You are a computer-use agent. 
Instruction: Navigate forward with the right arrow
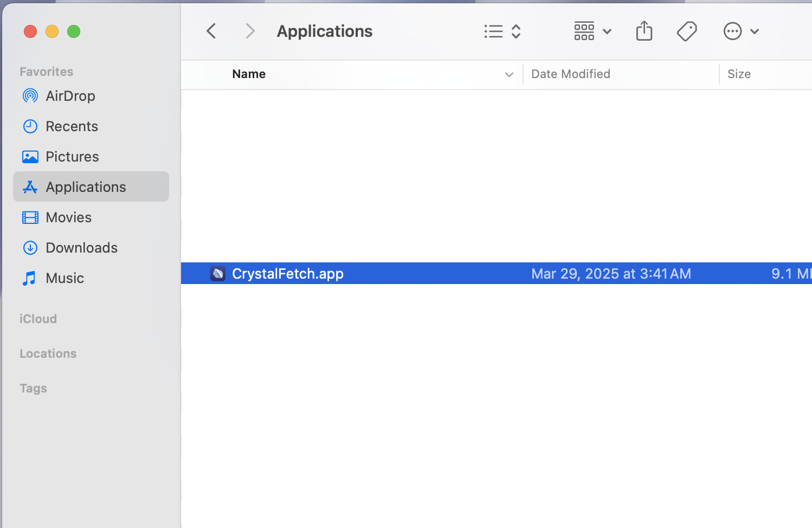pyautogui.click(x=250, y=31)
